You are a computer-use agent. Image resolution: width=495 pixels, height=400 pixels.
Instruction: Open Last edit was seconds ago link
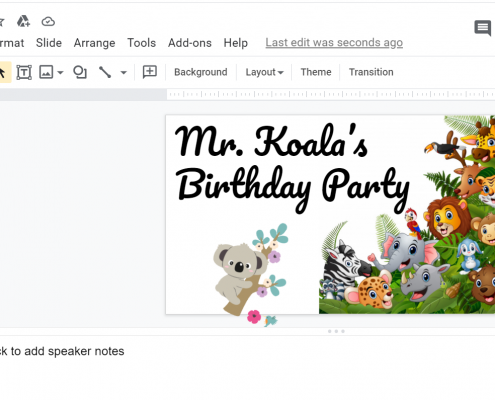click(334, 43)
